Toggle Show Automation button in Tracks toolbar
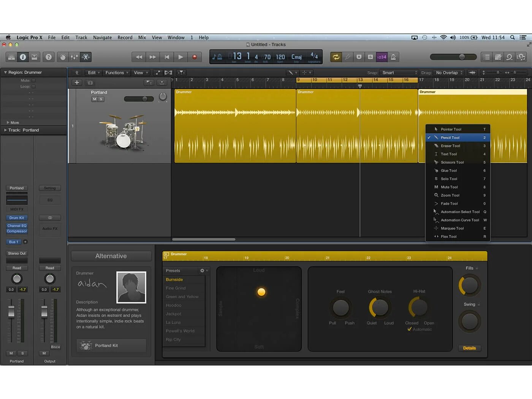The height and width of the screenshot is (399, 532). [158, 73]
